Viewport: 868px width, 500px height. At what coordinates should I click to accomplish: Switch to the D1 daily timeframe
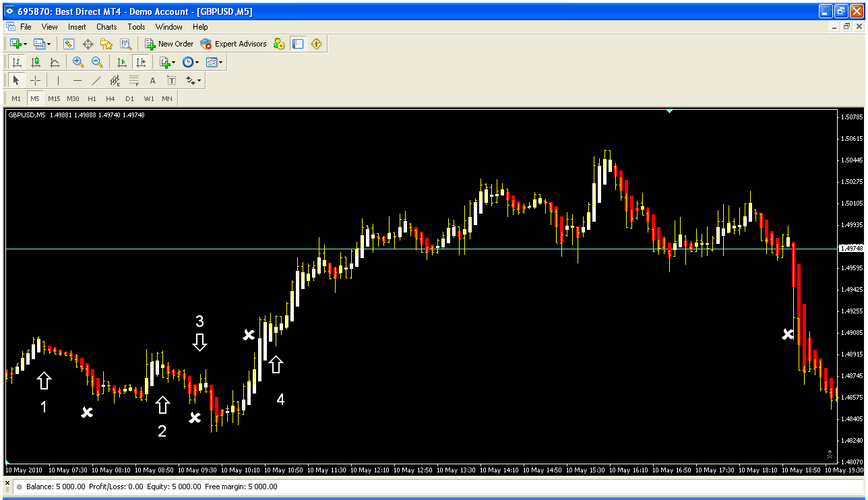coord(129,98)
